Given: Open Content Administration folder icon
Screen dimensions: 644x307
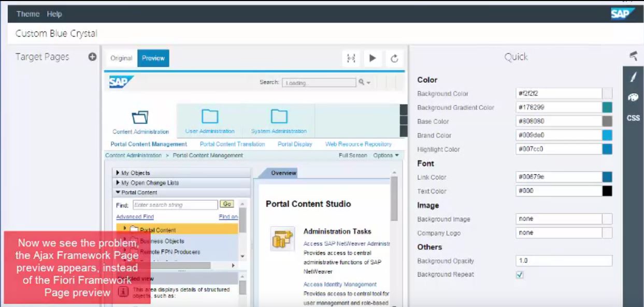Looking at the screenshot, I should [140, 118].
